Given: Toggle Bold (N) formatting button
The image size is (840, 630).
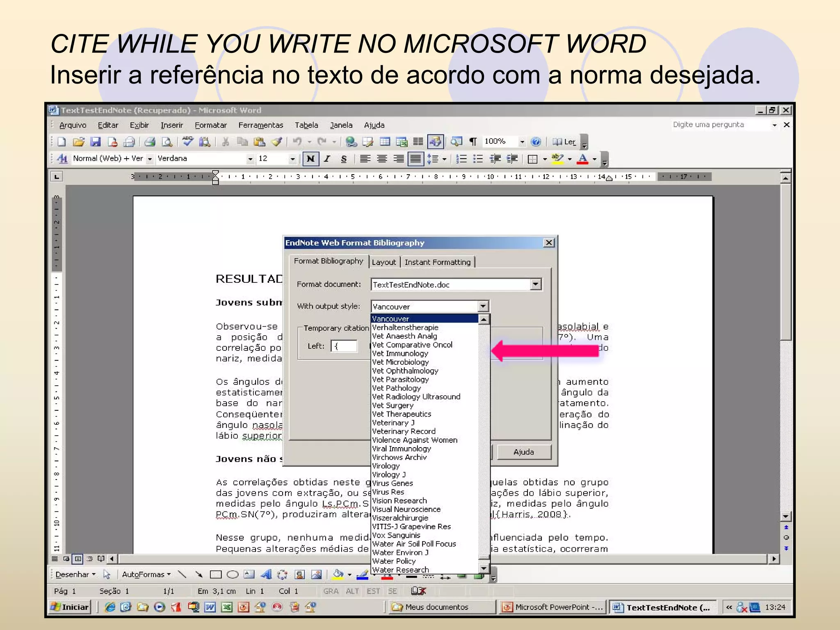Looking at the screenshot, I should 310,159.
